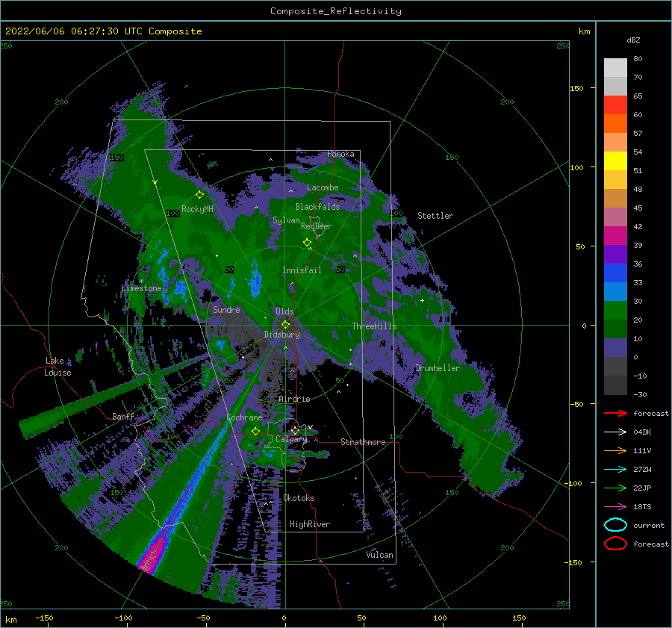The height and width of the screenshot is (628, 672).
Task: Click the white 04DK arrow icon
Action: [x=615, y=432]
